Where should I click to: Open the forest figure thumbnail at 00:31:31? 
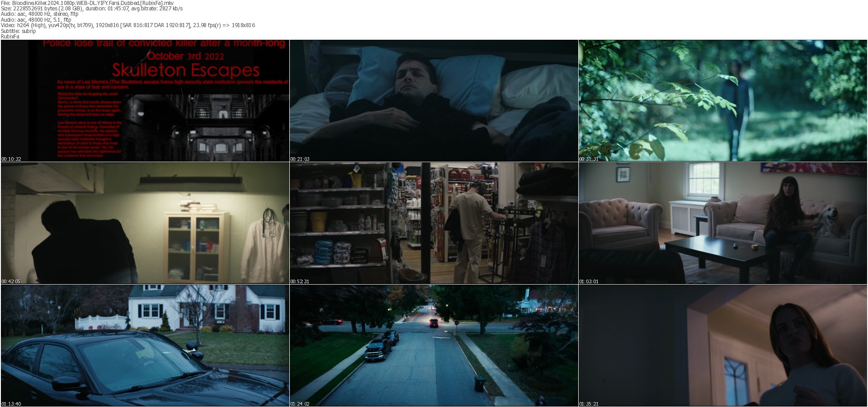[722, 100]
